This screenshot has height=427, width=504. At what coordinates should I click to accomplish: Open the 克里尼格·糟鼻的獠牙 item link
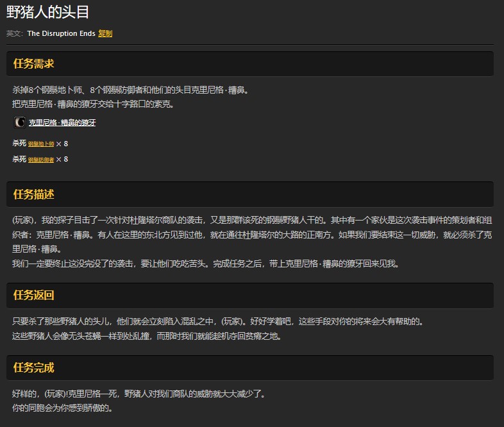62,122
